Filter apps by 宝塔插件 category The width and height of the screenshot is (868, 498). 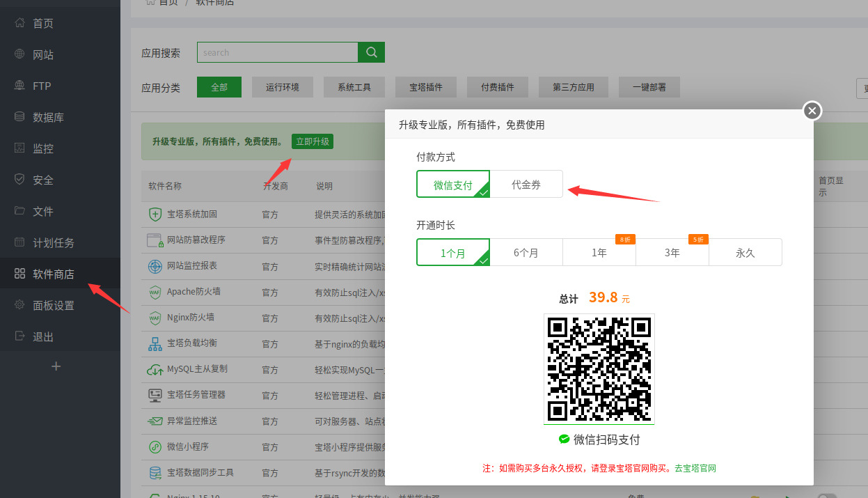pyautogui.click(x=426, y=87)
